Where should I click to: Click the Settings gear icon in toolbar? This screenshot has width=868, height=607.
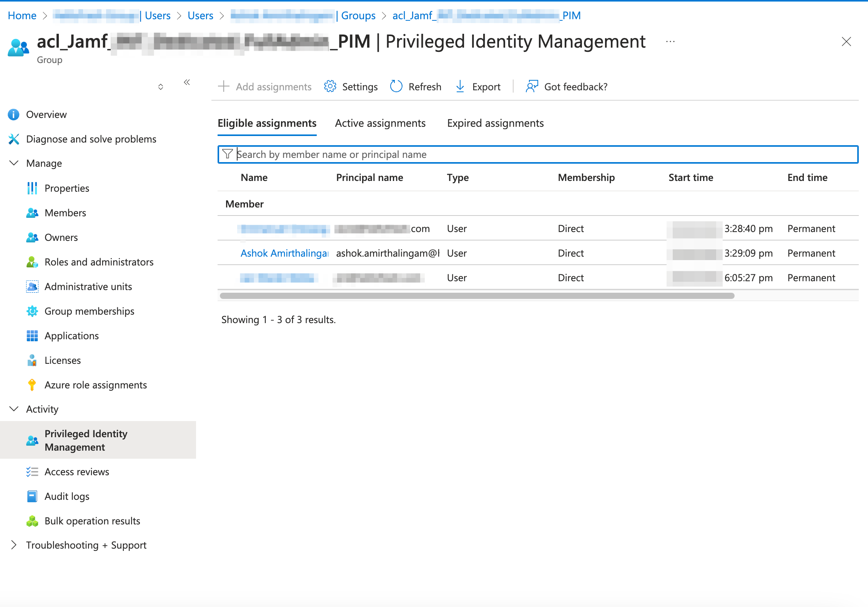(x=330, y=86)
